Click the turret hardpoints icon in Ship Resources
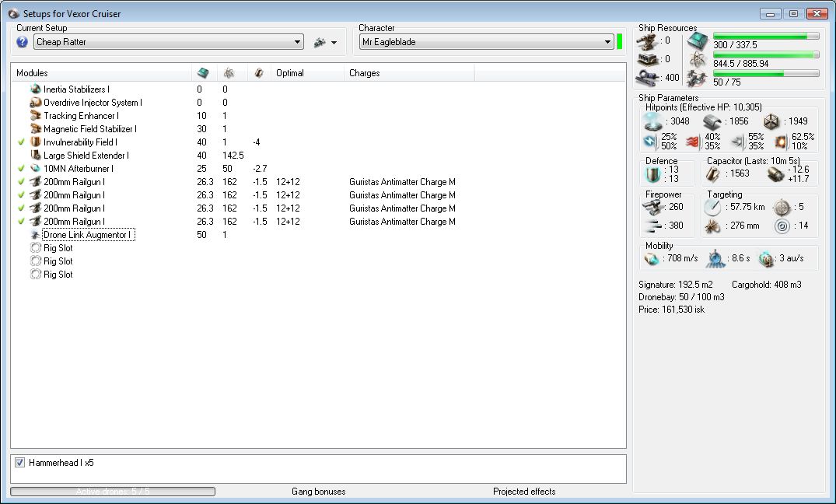 [647, 41]
